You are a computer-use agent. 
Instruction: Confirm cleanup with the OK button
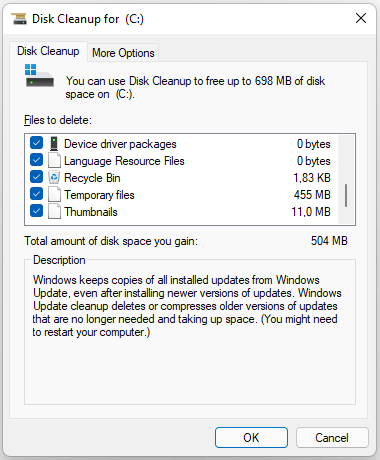251,437
